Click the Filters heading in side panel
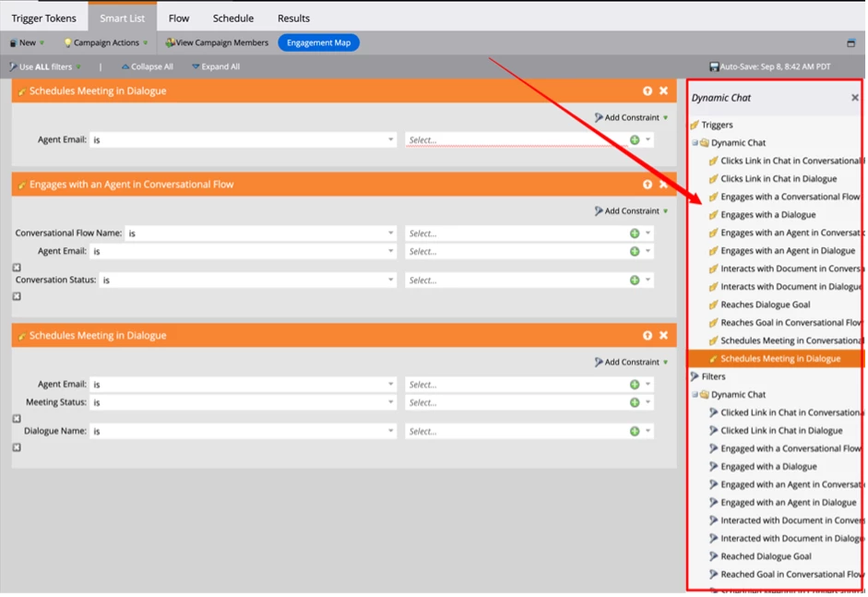This screenshot has width=868, height=597. click(x=713, y=376)
